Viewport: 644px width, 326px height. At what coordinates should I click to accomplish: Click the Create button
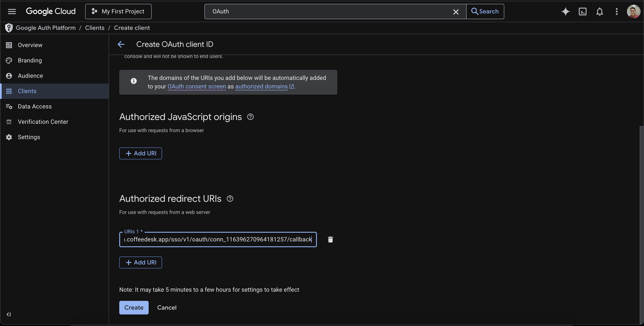[x=134, y=307]
